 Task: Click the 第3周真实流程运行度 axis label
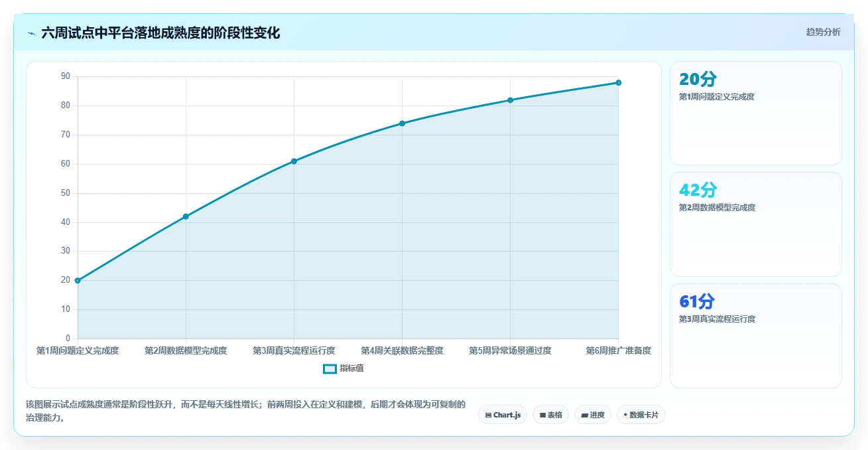click(294, 350)
